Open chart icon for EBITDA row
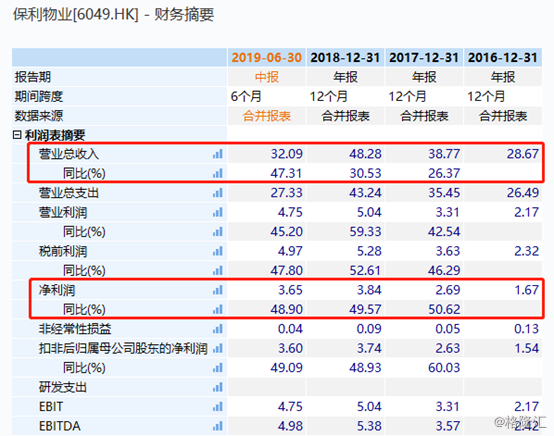This screenshot has width=554, height=436. coord(218,426)
